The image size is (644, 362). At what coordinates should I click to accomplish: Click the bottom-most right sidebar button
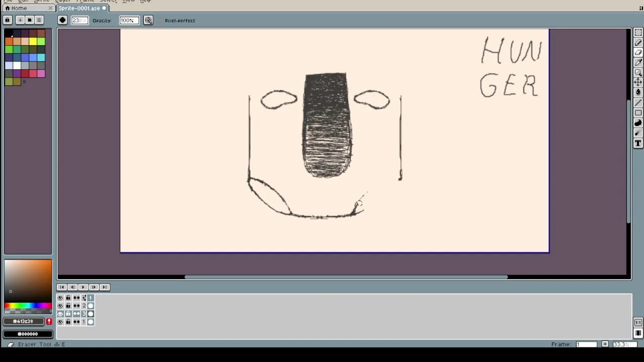638,333
